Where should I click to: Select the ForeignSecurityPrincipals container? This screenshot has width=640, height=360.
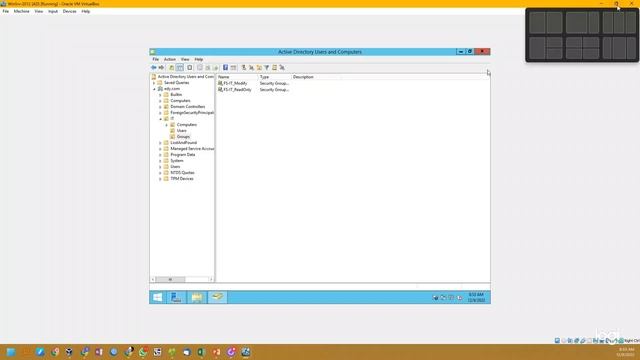point(192,113)
